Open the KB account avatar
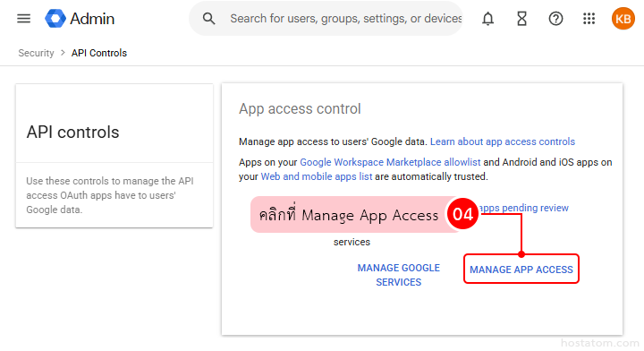The image size is (644, 351). pyautogui.click(x=623, y=19)
